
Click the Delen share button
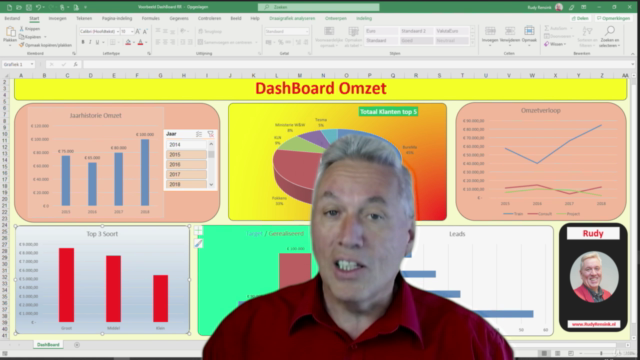[580, 18]
